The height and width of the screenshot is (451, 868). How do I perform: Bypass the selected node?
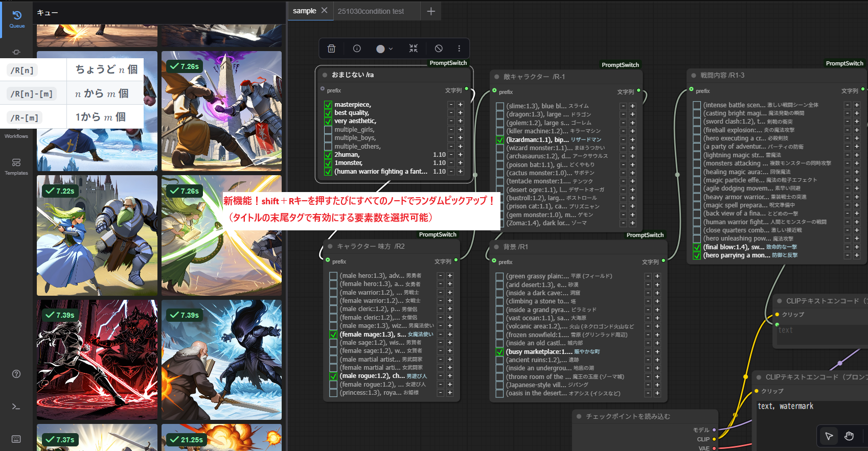(x=439, y=49)
